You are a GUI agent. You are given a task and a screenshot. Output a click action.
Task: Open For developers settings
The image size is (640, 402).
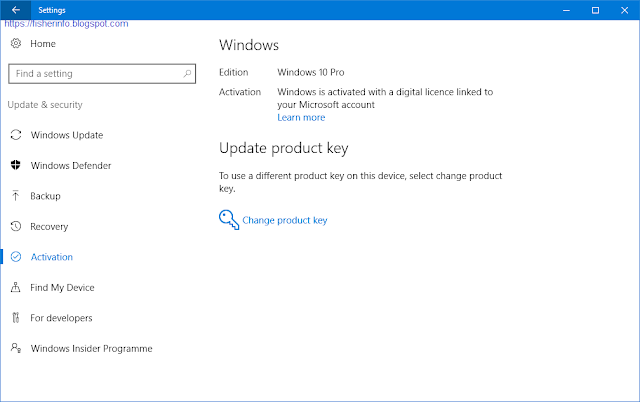tap(61, 318)
